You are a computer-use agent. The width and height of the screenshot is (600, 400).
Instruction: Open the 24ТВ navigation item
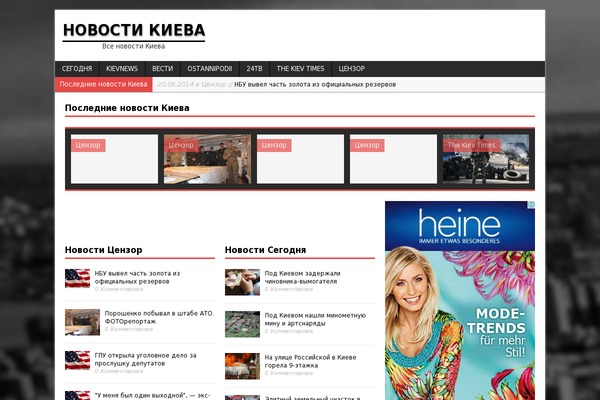pyautogui.click(x=254, y=69)
